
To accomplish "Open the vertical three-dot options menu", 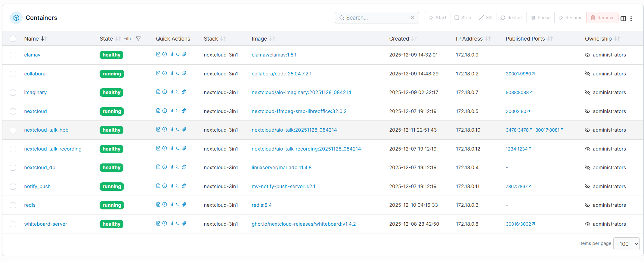I will click(x=631, y=18).
